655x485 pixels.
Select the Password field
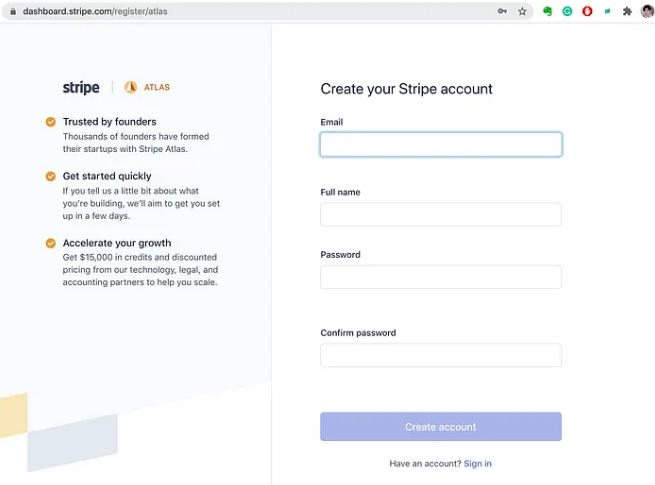pos(440,277)
